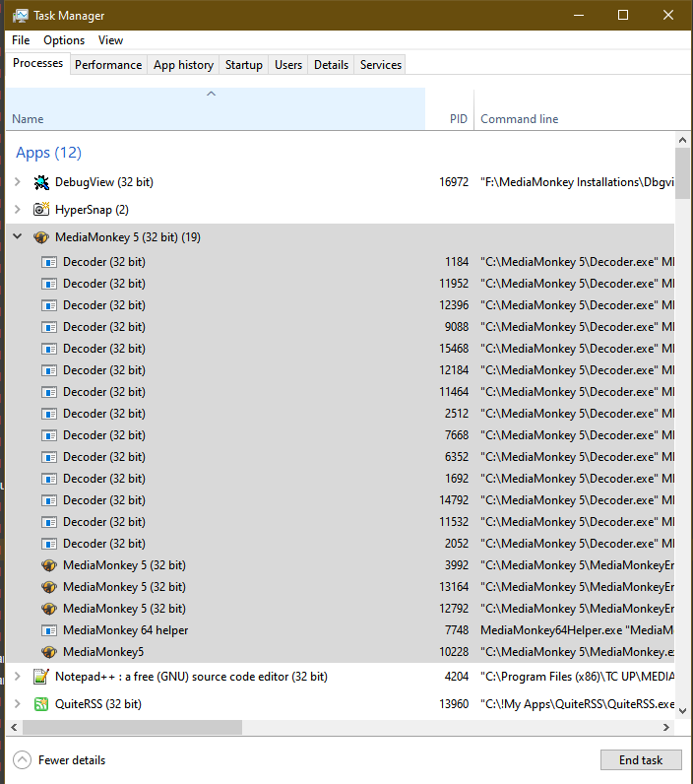693x784 pixels.
Task: Click the MediaMonkey 5 group monkey icon
Action: (41, 237)
